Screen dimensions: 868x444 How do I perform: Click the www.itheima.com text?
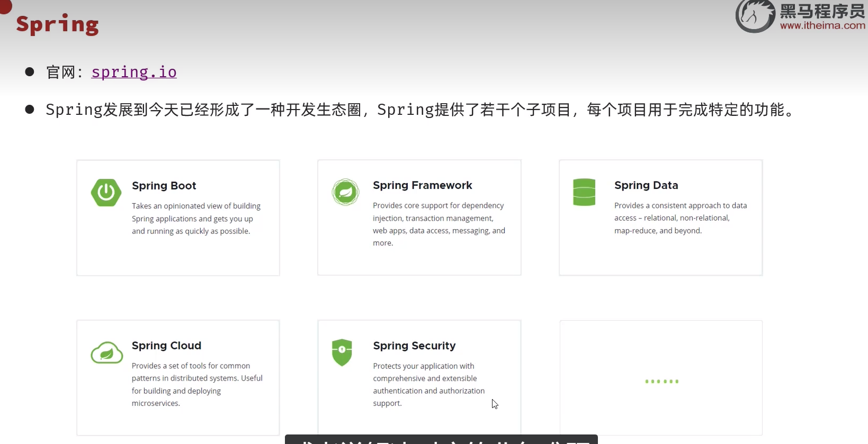point(822,25)
